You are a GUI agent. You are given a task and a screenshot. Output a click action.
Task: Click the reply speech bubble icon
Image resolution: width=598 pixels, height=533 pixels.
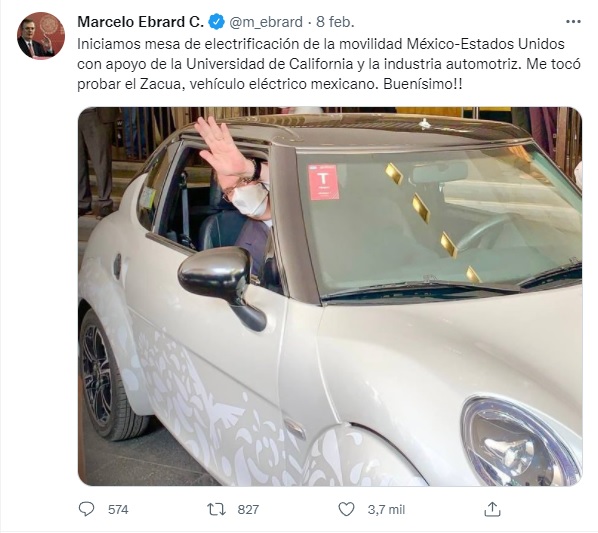coord(86,509)
